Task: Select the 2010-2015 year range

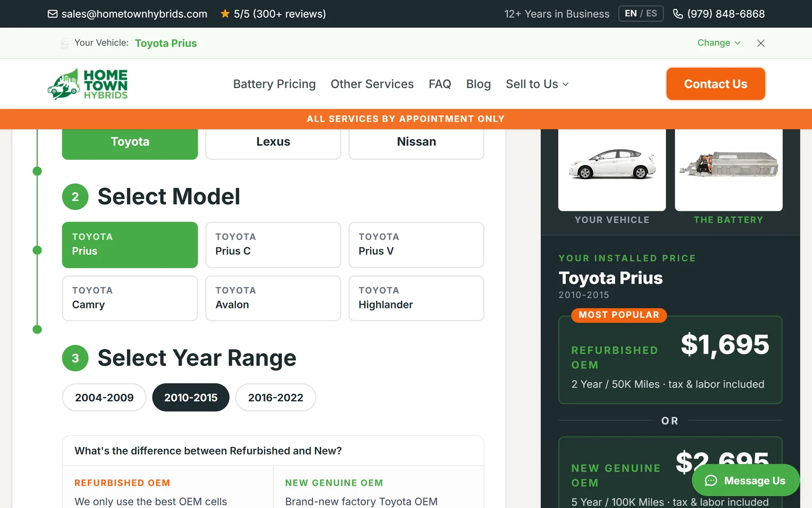Action: pyautogui.click(x=191, y=397)
